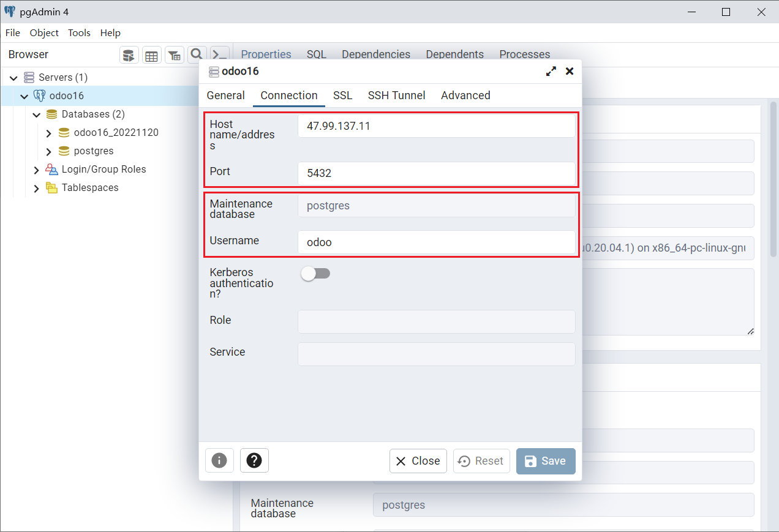
Task: Open the Search Objects magnifier icon
Action: click(196, 55)
